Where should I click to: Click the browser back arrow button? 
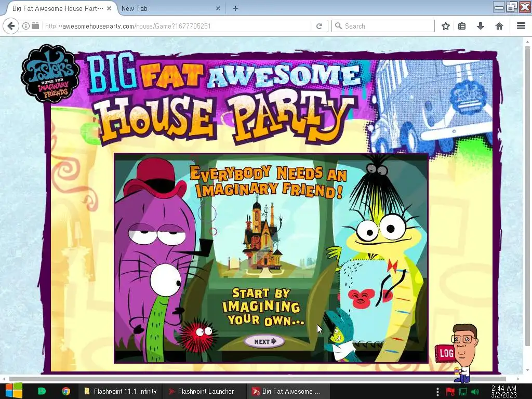11,26
